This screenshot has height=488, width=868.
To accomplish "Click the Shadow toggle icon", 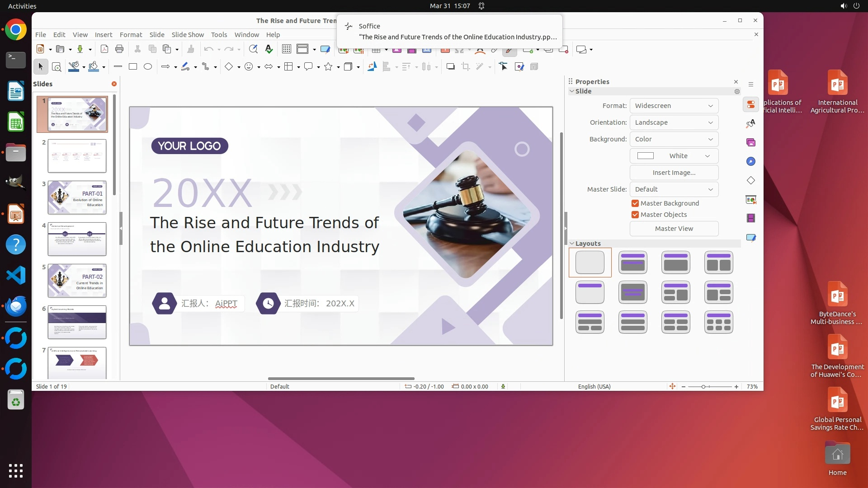I will click(x=450, y=67).
